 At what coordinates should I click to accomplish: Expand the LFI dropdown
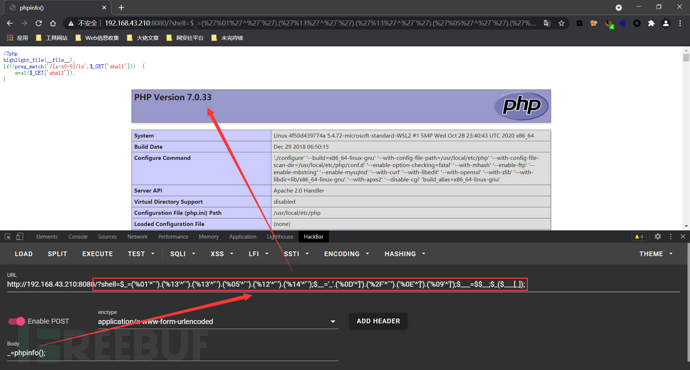(x=258, y=254)
